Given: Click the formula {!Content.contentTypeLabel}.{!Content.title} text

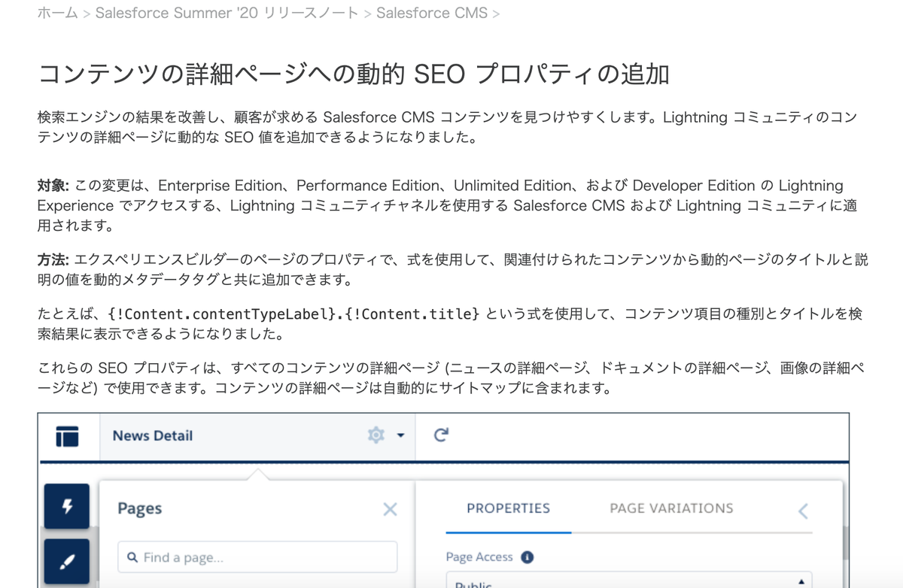Looking at the screenshot, I should click(293, 314).
